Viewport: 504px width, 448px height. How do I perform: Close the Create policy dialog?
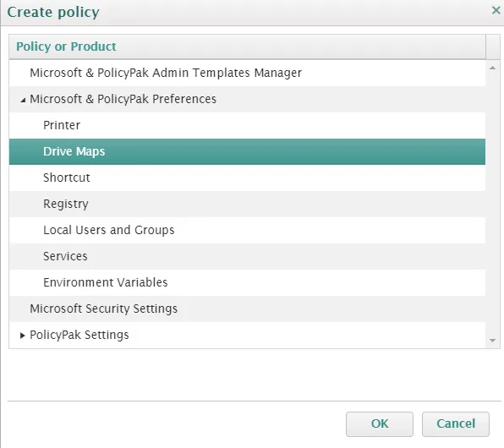[496, 10]
